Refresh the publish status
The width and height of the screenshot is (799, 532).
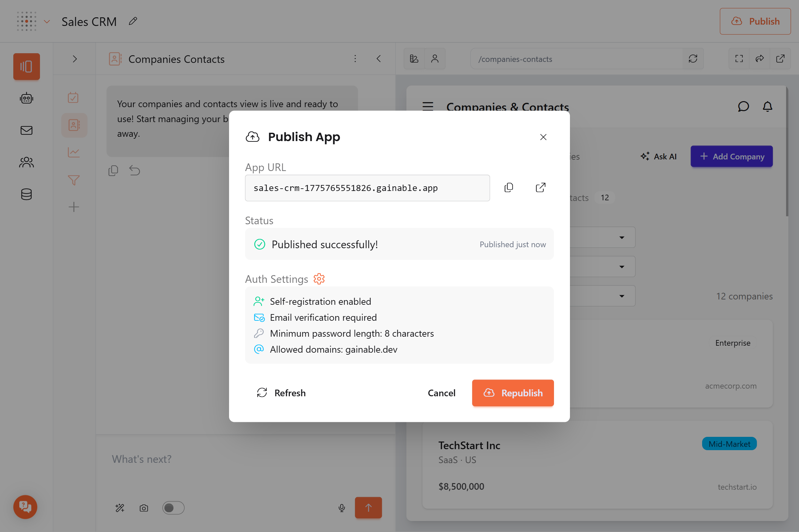tap(281, 393)
